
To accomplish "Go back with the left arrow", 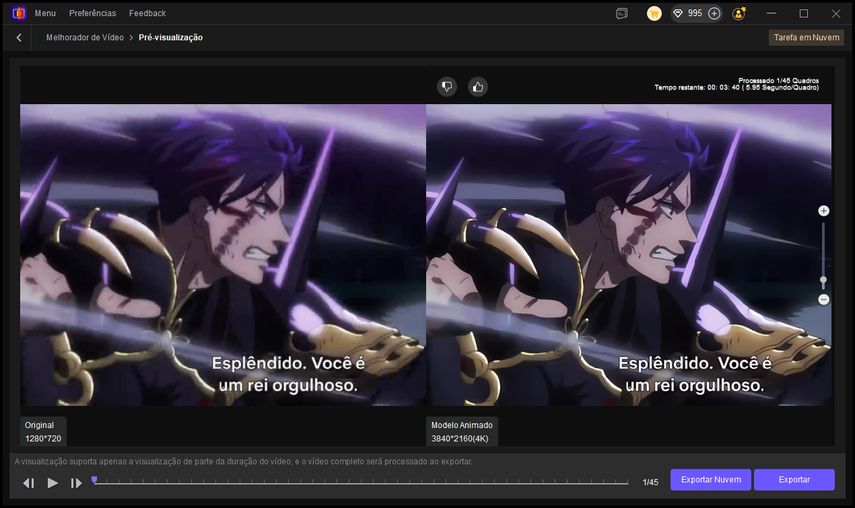I will click(19, 38).
